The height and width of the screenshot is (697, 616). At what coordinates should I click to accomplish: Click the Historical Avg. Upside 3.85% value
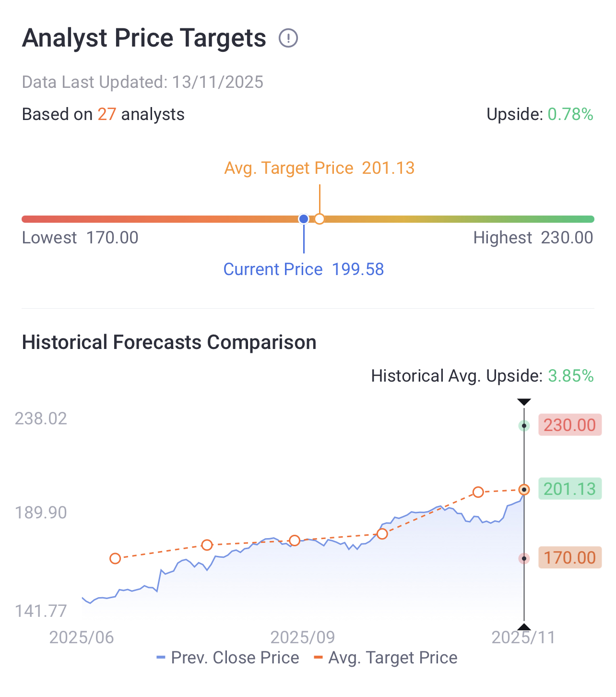(571, 376)
